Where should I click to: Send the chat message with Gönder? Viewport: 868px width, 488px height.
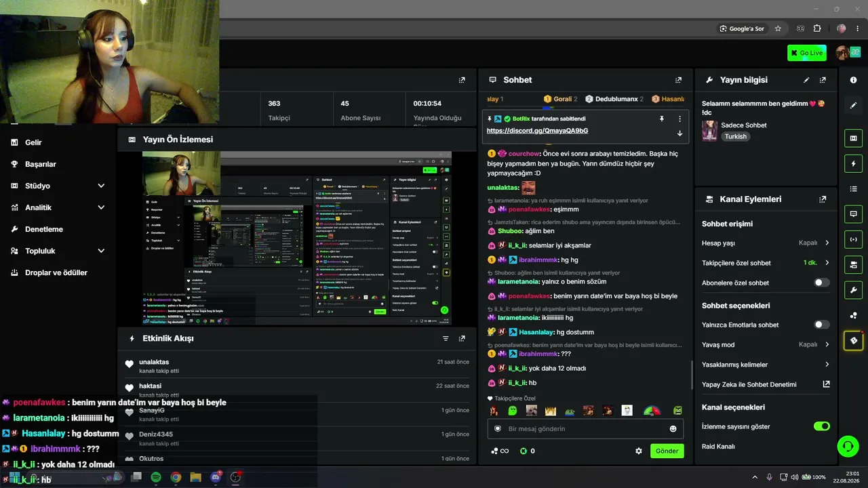[x=667, y=451]
